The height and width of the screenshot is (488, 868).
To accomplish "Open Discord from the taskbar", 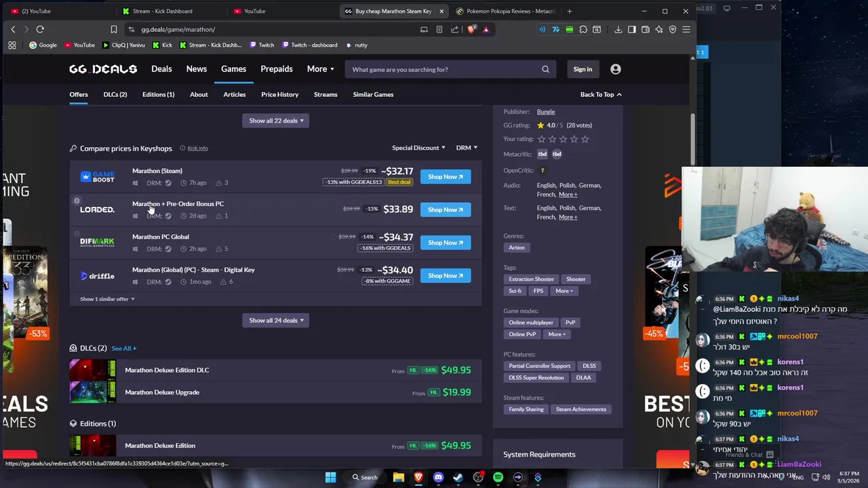I will tap(438, 477).
